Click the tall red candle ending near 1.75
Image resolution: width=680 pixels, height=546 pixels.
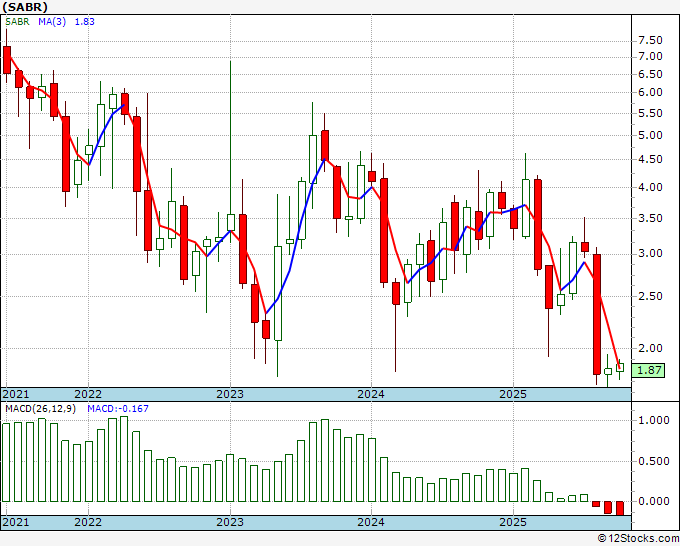coord(597,314)
